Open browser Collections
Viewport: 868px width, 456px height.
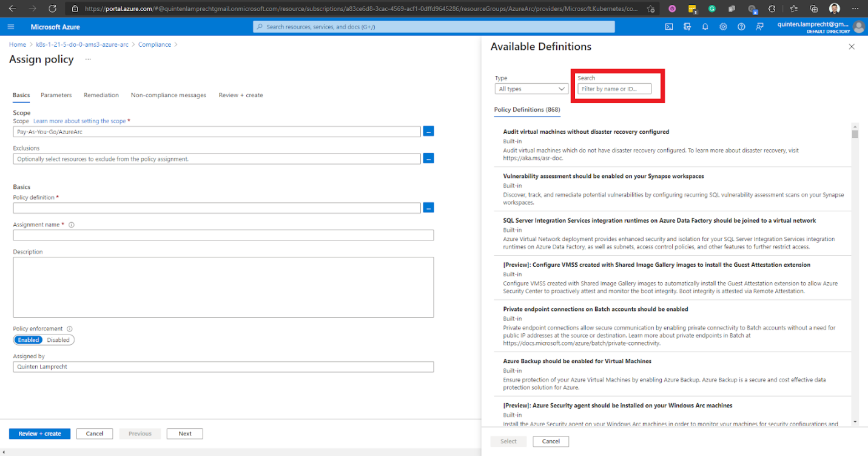814,9
